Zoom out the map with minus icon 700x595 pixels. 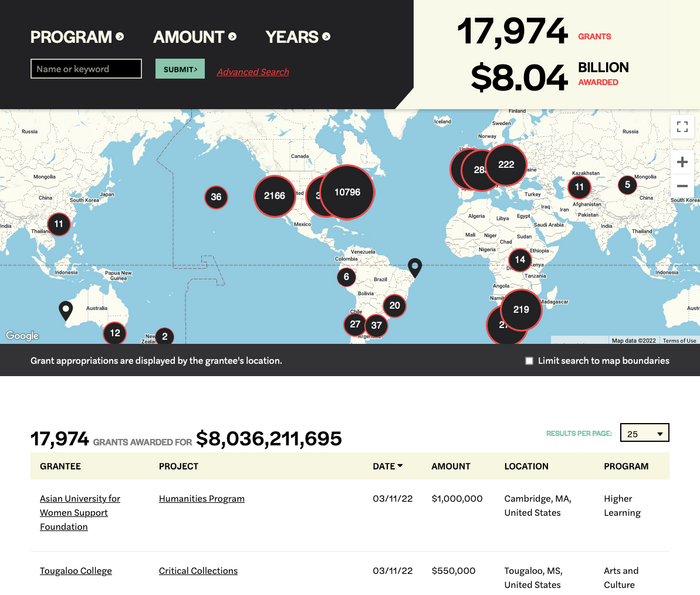[x=682, y=186]
